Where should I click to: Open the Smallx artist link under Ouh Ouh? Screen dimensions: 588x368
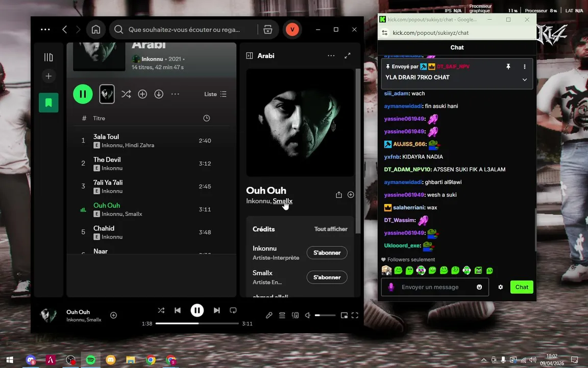[282, 201]
